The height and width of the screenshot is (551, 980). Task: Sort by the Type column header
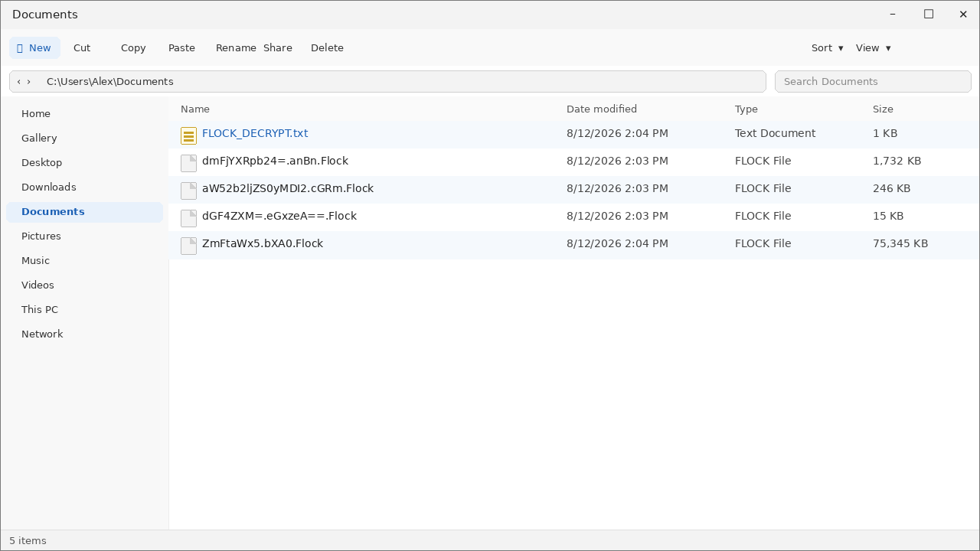point(746,109)
